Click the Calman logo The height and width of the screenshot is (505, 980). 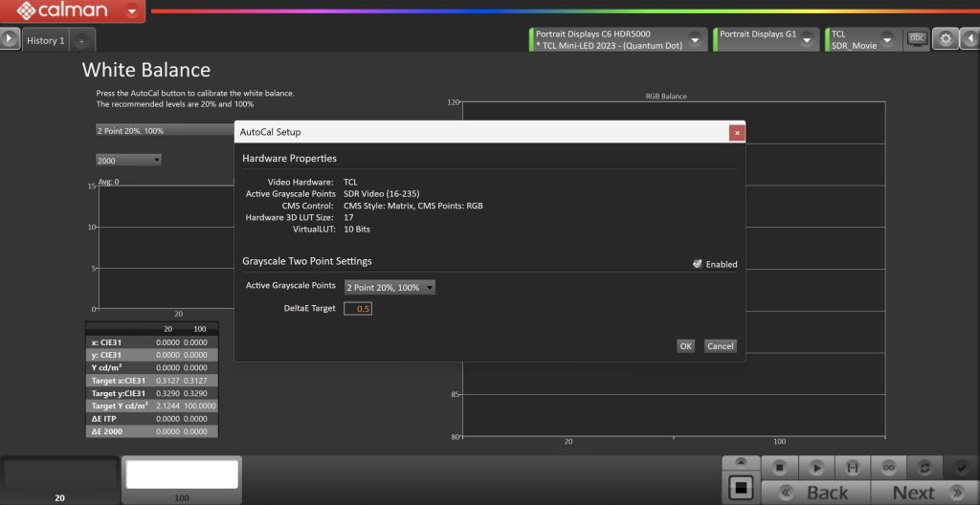pyautogui.click(x=61, y=11)
